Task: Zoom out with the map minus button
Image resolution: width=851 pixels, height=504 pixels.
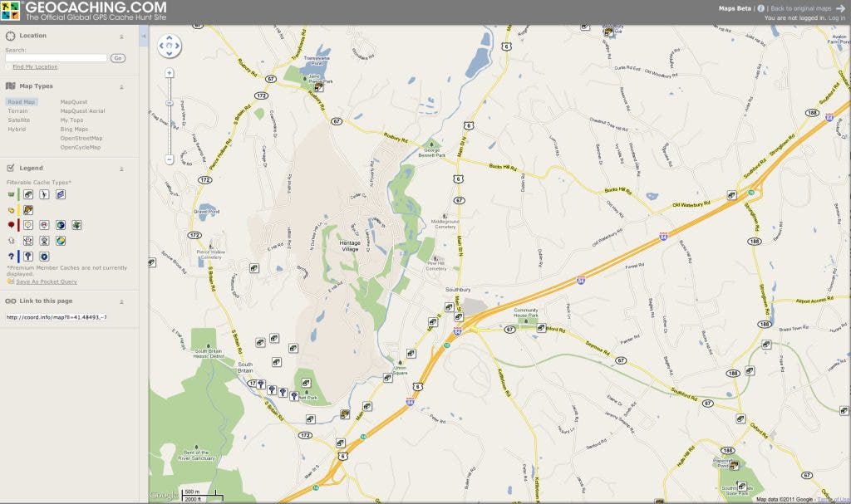Action: coord(170,159)
